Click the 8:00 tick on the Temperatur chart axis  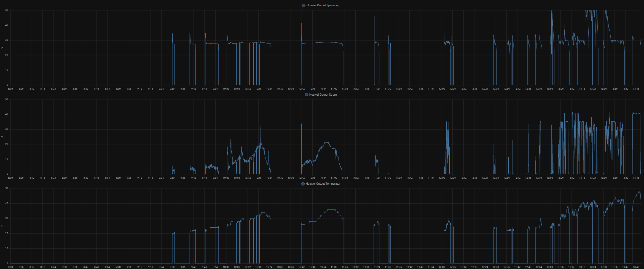tap(10, 267)
